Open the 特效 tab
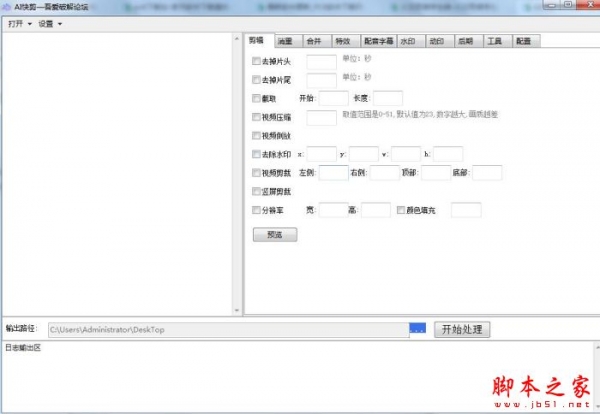Viewport: 600px width, 414px height. (x=346, y=41)
